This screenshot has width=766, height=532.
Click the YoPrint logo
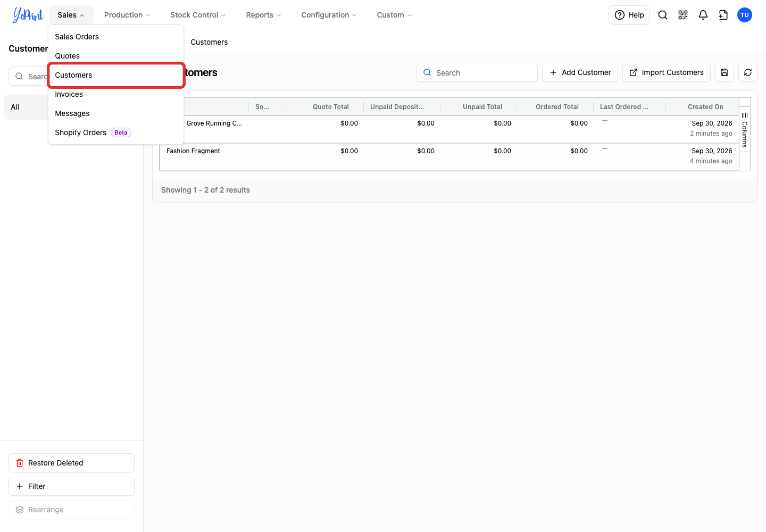point(28,15)
